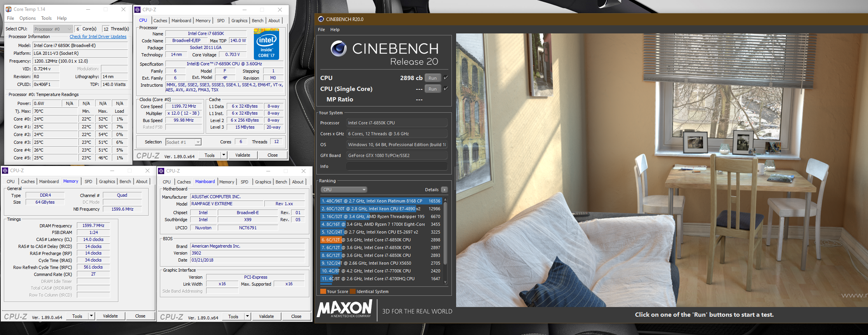Click Tools button in Memory CPU-Z window
The width and height of the screenshot is (868, 335).
(77, 316)
